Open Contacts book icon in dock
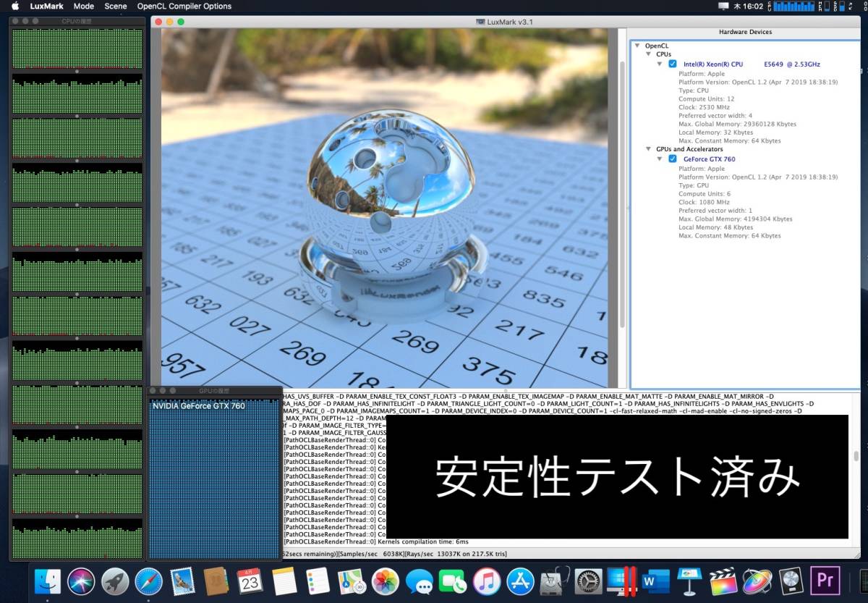 [x=216, y=581]
